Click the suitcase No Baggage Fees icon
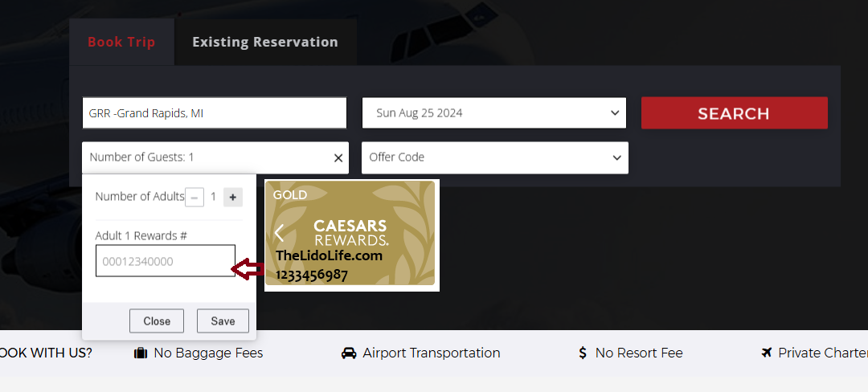The image size is (868, 392). pyautogui.click(x=141, y=353)
